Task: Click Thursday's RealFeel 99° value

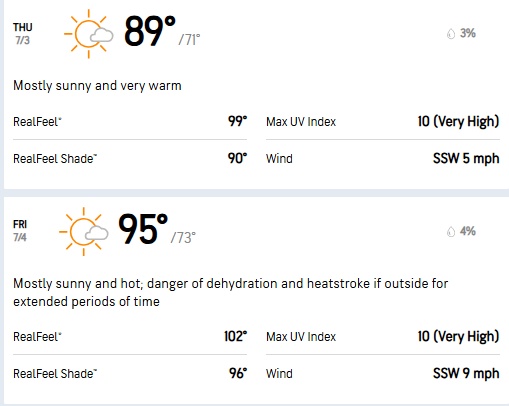Action: 237,121
